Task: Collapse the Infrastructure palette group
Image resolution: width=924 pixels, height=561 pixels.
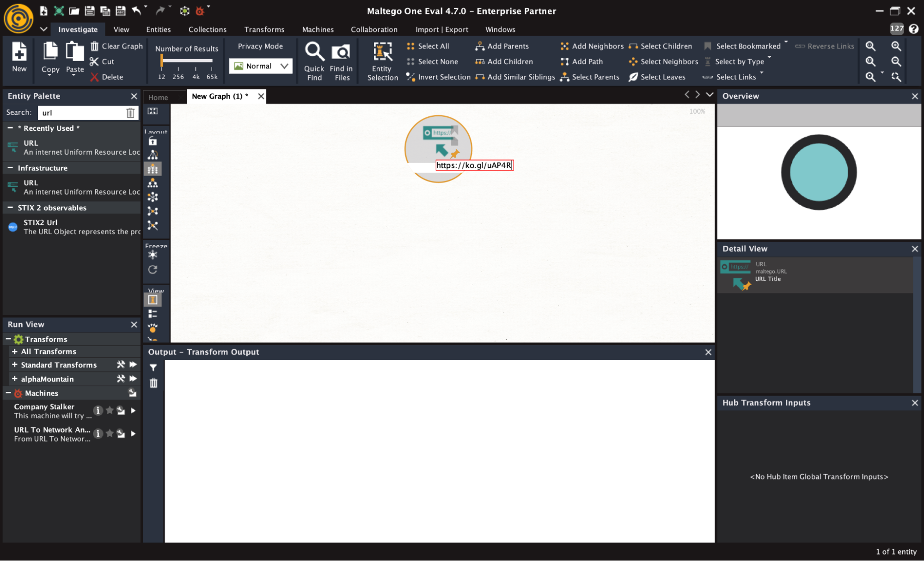Action: click(x=10, y=168)
